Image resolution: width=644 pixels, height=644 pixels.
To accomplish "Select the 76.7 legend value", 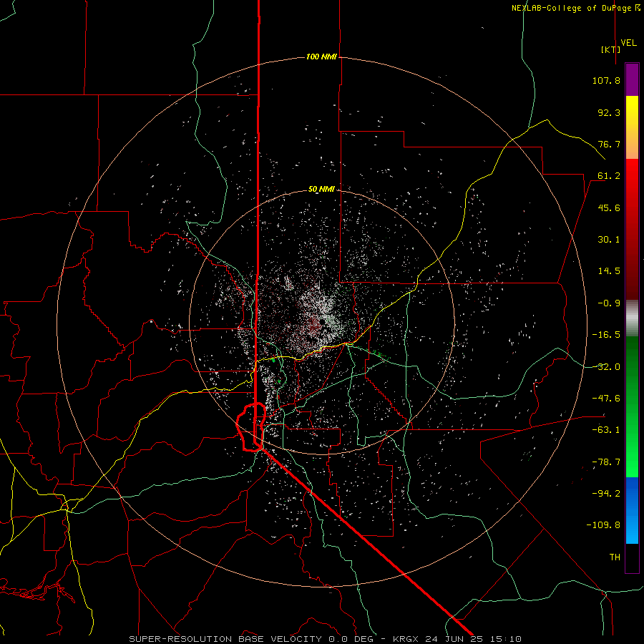I will coord(609,144).
